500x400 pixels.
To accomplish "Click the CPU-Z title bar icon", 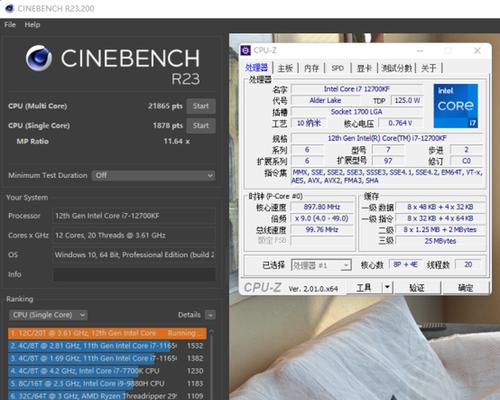I will (246, 51).
